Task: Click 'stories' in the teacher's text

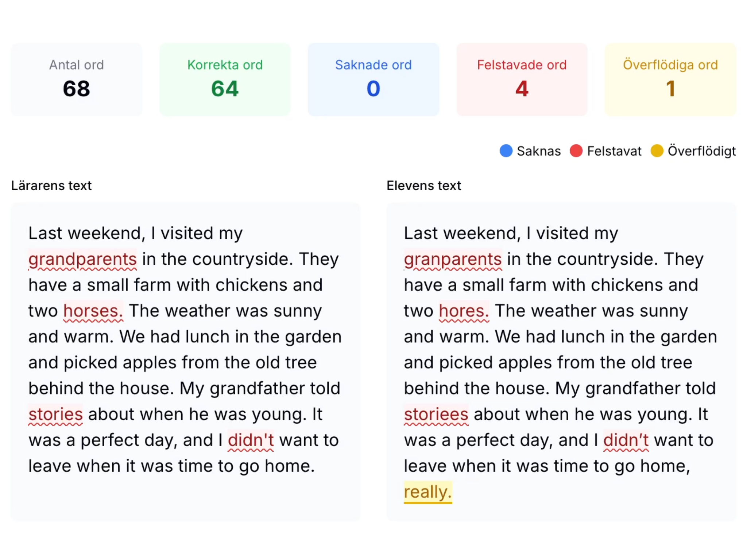Action: 55,415
